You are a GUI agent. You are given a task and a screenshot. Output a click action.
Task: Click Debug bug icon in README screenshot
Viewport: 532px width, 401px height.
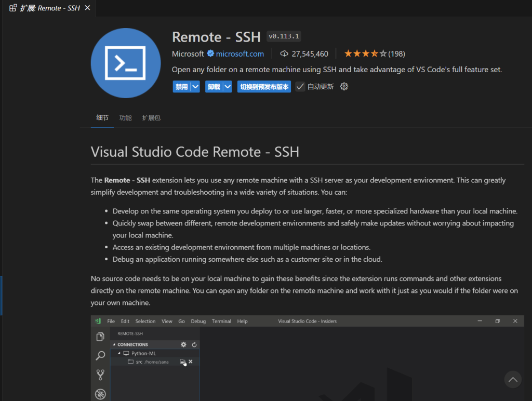(100, 394)
